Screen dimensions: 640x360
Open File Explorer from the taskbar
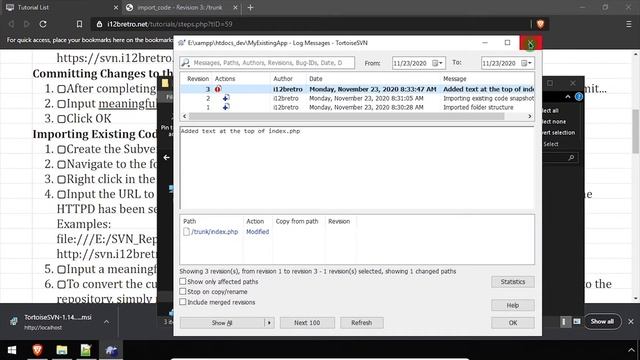click(x=62, y=350)
